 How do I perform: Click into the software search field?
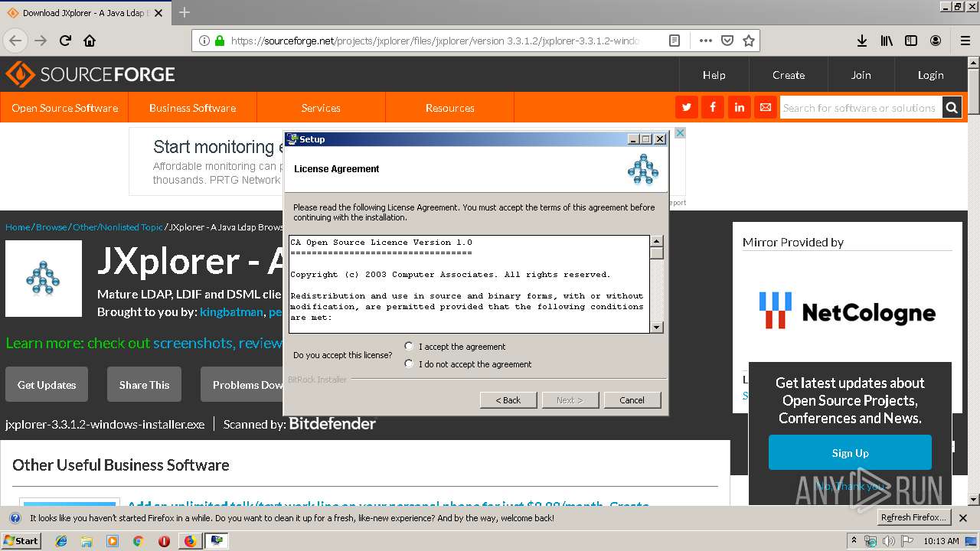tap(861, 108)
